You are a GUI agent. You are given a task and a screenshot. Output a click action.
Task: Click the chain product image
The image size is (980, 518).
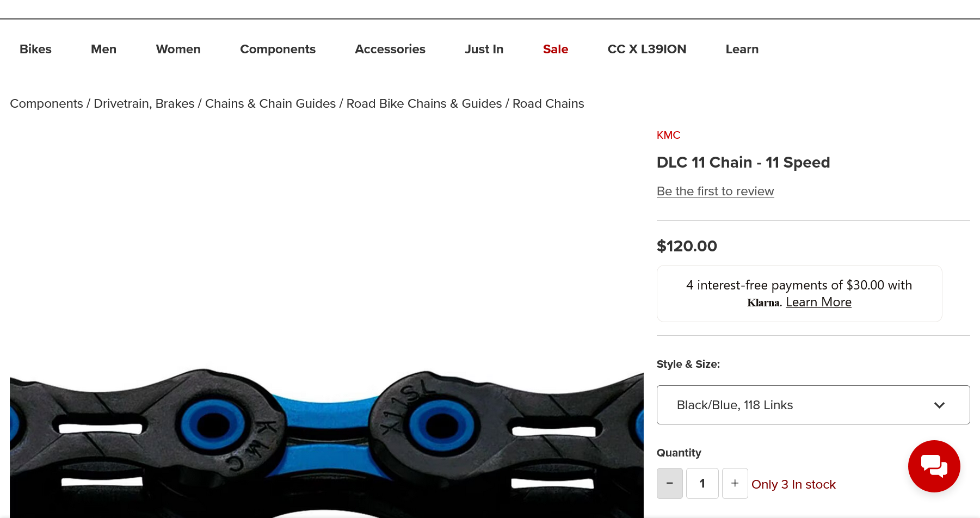pos(326,442)
